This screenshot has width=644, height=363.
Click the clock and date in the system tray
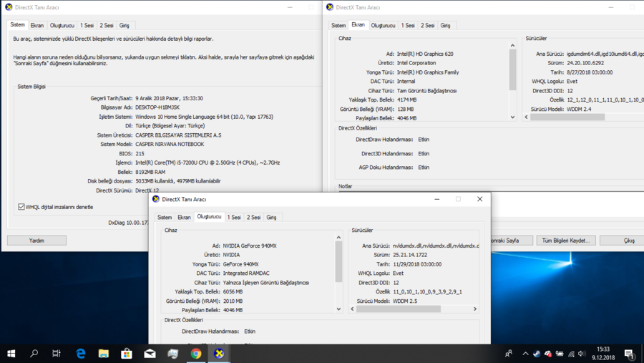coord(605,354)
